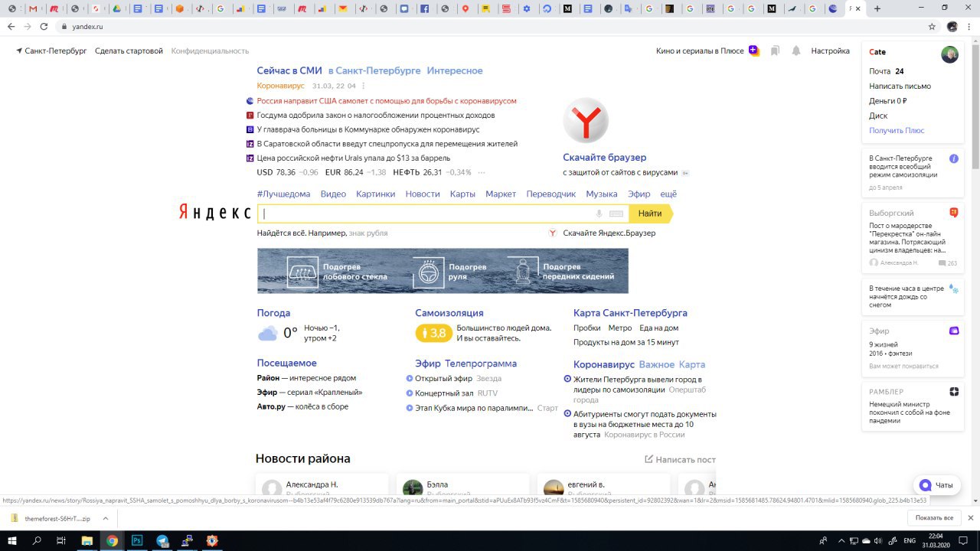Screen dimensions: 980x551
Task: Open news options three-dot menu after timestamp
Action: point(364,86)
